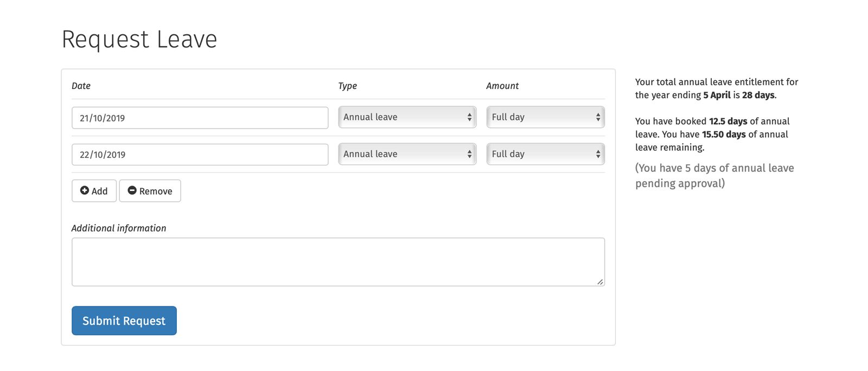Click the minus icon on Remove button
The width and height of the screenshot is (868, 371).
132,190
